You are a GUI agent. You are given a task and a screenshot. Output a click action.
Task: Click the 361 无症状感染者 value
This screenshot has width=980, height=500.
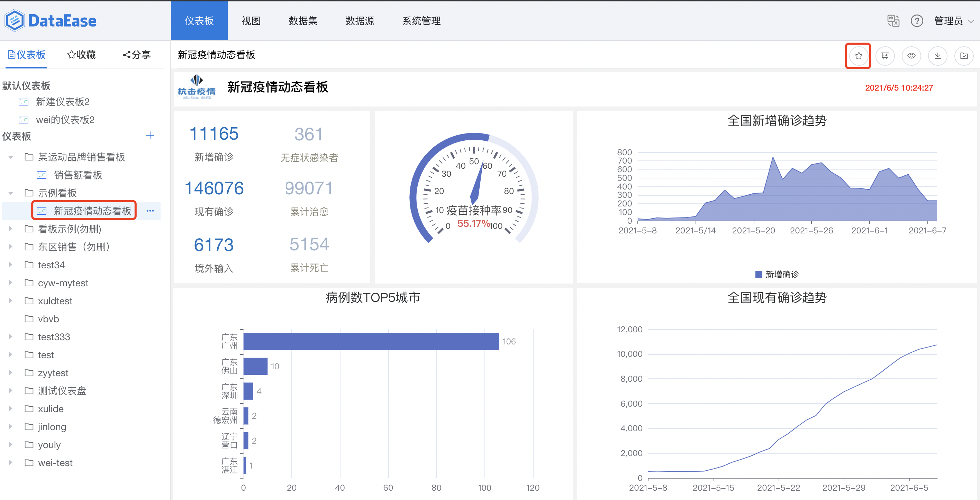pyautogui.click(x=309, y=134)
